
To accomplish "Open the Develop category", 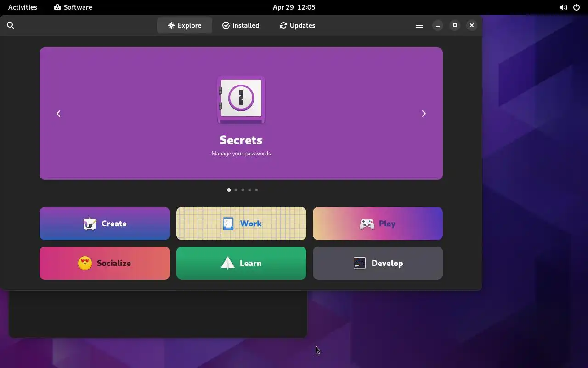I will 378,263.
